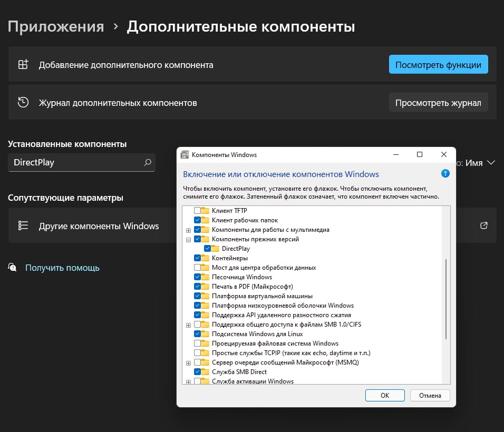Screen dimensions: 504x432
Task: Open the Получить помощь link
Action: coord(62,268)
